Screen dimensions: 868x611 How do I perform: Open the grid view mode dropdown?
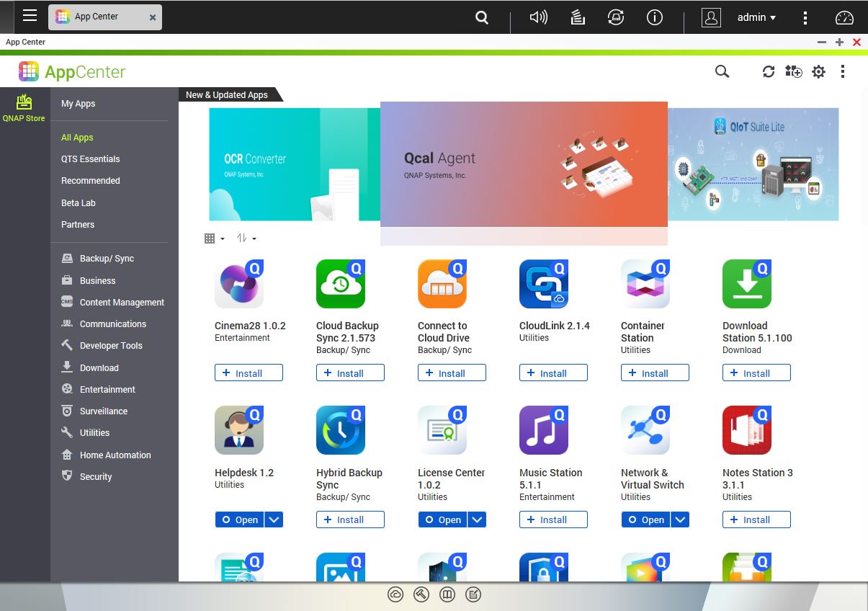click(x=215, y=238)
